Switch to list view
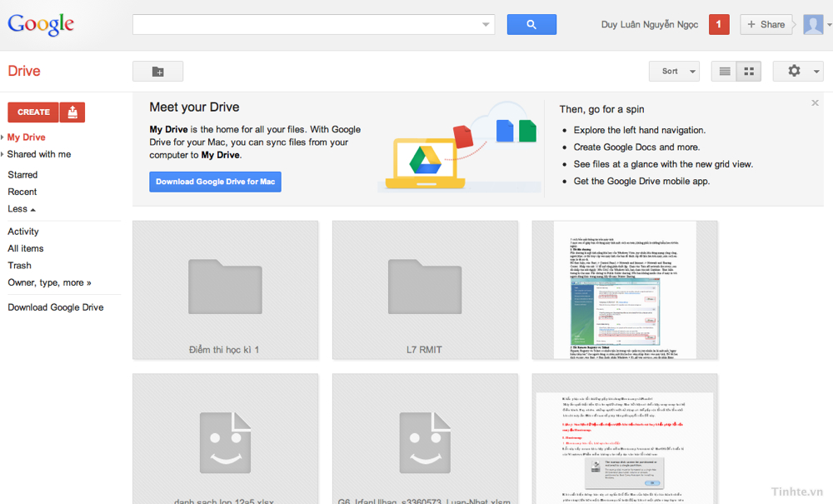 click(x=724, y=71)
